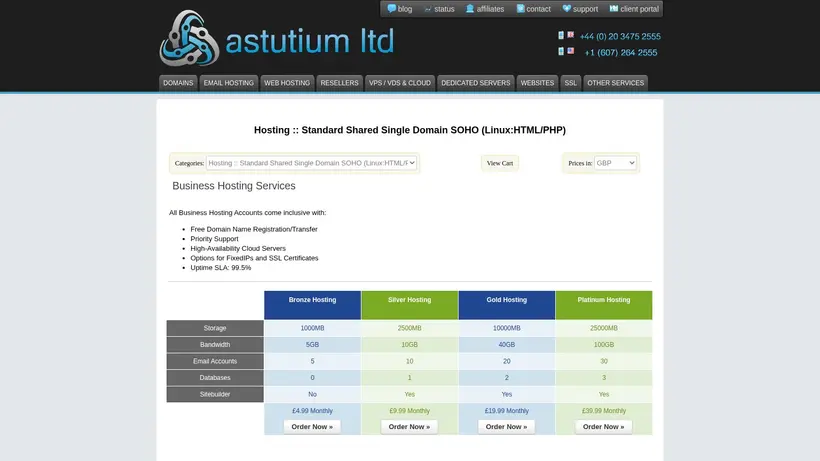Click the contact card icon
Viewport: 820px width, 461px height.
(x=520, y=8)
